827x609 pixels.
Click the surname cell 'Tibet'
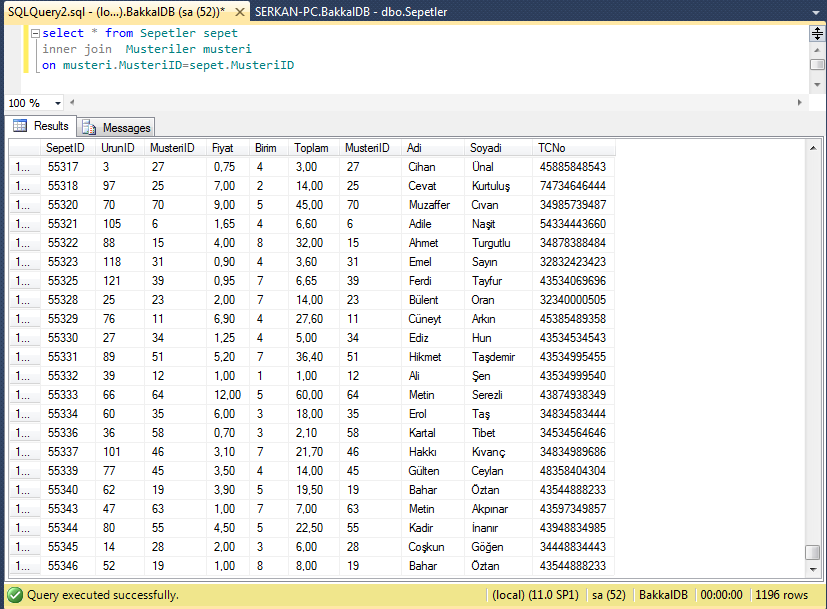click(x=498, y=433)
